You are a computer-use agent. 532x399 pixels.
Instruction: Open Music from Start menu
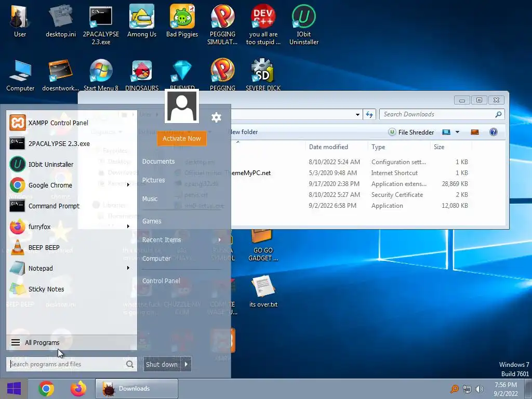pos(150,199)
